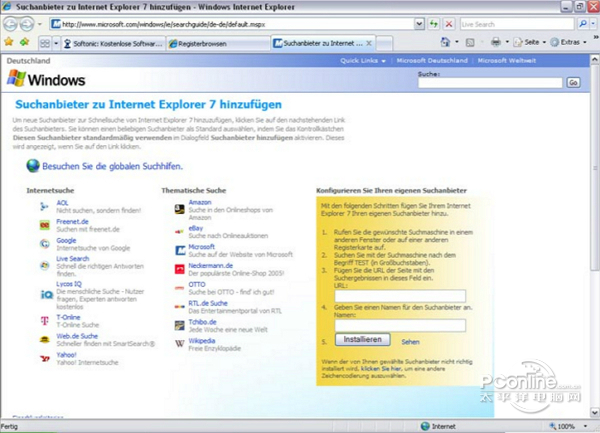Open the tab list dropdown arrow

[56, 43]
